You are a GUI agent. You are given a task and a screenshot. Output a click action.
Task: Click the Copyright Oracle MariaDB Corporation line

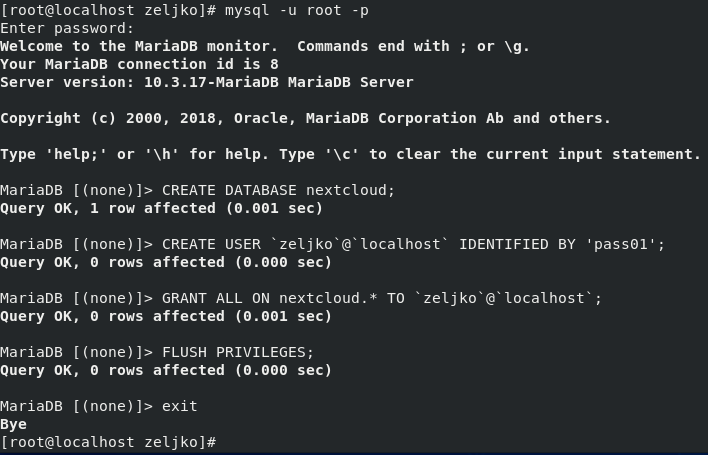pos(305,118)
